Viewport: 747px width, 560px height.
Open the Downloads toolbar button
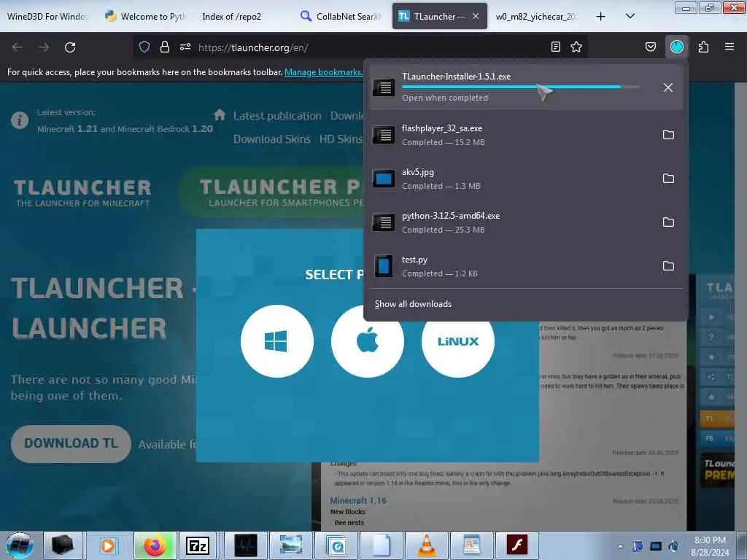pyautogui.click(x=676, y=47)
